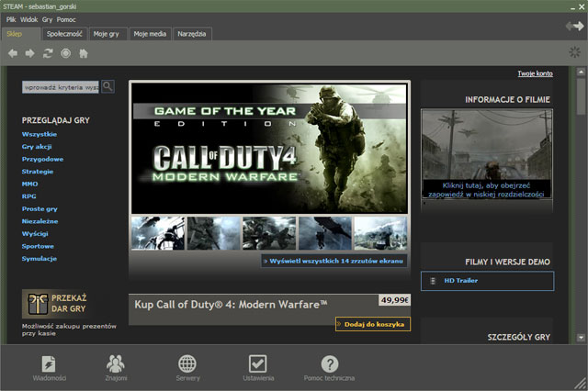Click the search criteria input field
Screen dimensions: 588x391
61,87
